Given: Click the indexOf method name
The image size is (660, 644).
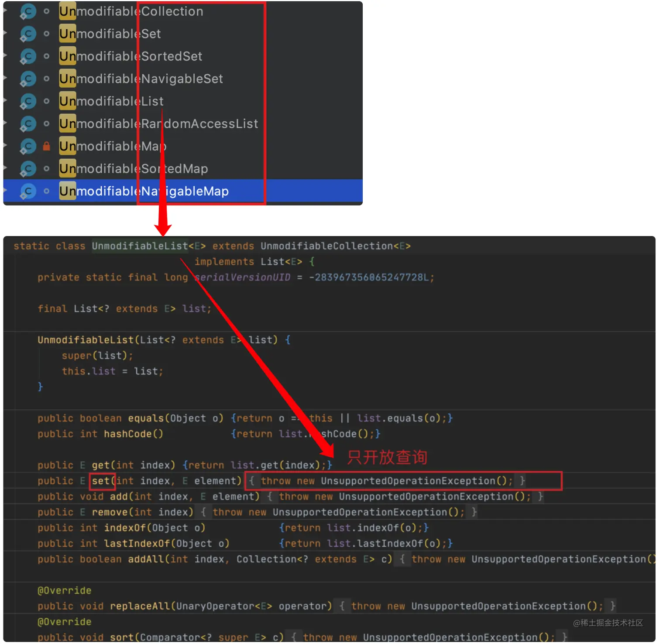Looking at the screenshot, I should click(x=124, y=528).
